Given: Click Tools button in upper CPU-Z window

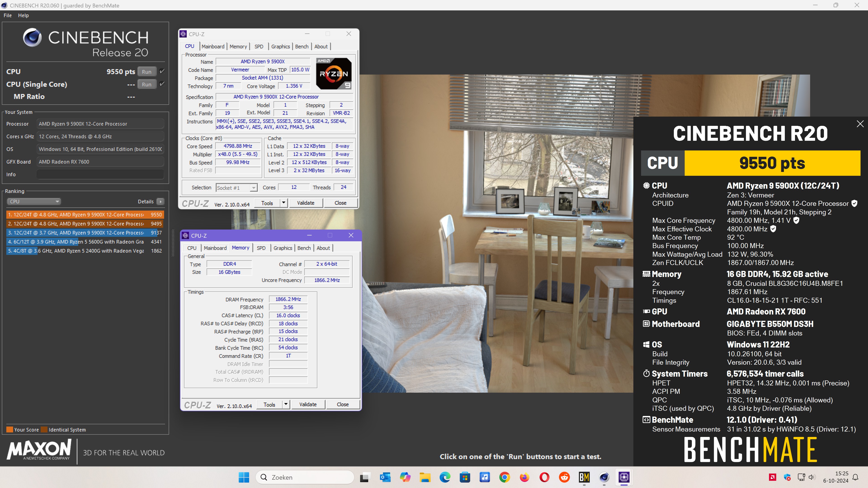Looking at the screenshot, I should 267,203.
